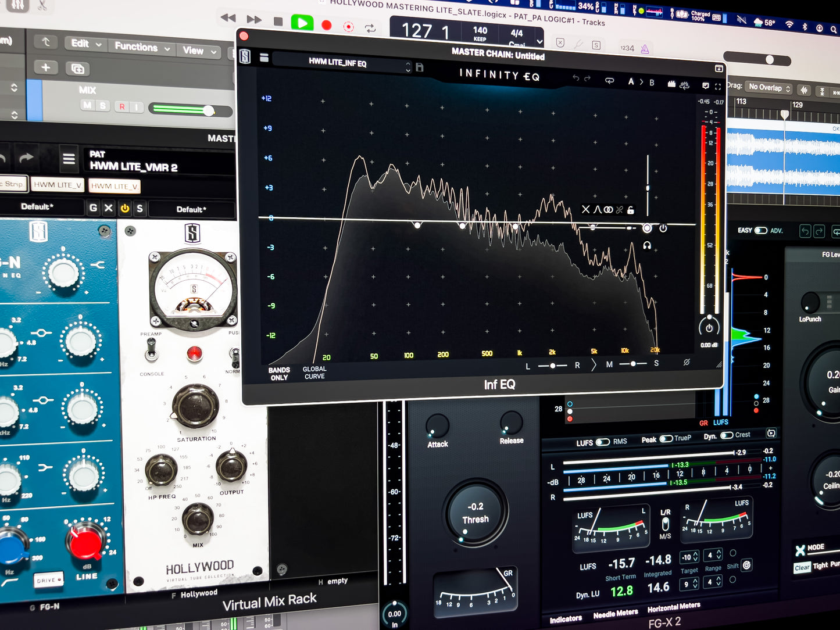Flip the Hollywood PREAMP/CONSOLE toggle switch
The width and height of the screenshot is (840, 630).
(151, 349)
